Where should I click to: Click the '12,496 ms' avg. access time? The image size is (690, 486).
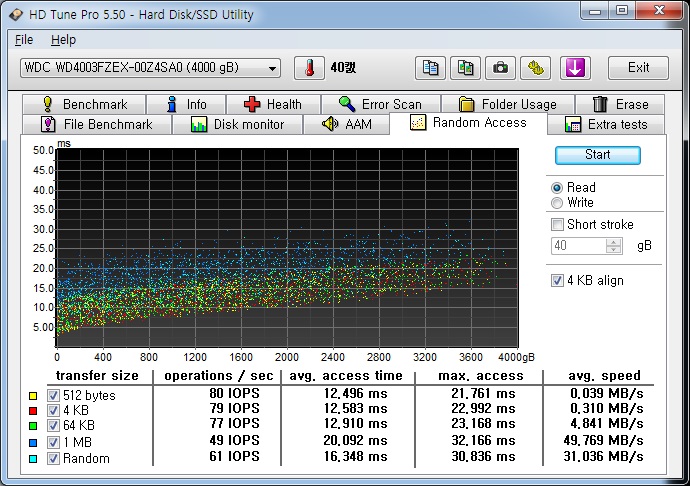[356, 393]
